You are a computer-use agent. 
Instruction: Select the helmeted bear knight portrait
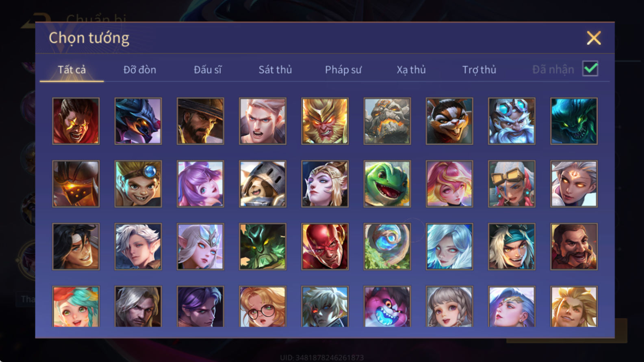click(262, 184)
